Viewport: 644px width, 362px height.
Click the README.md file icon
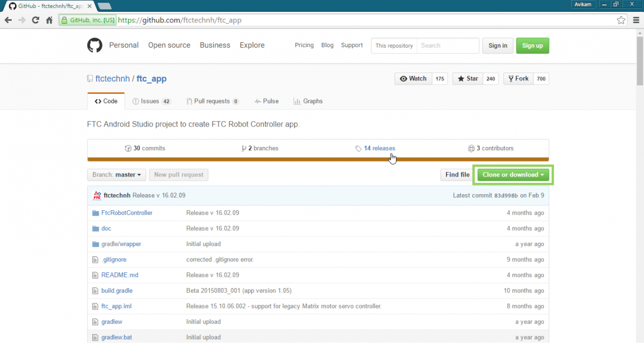(95, 275)
